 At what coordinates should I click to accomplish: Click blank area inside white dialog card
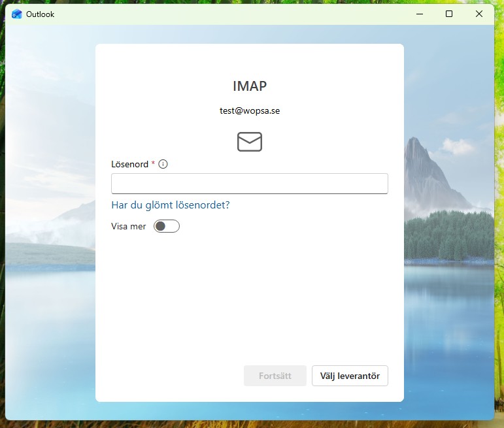[250, 301]
